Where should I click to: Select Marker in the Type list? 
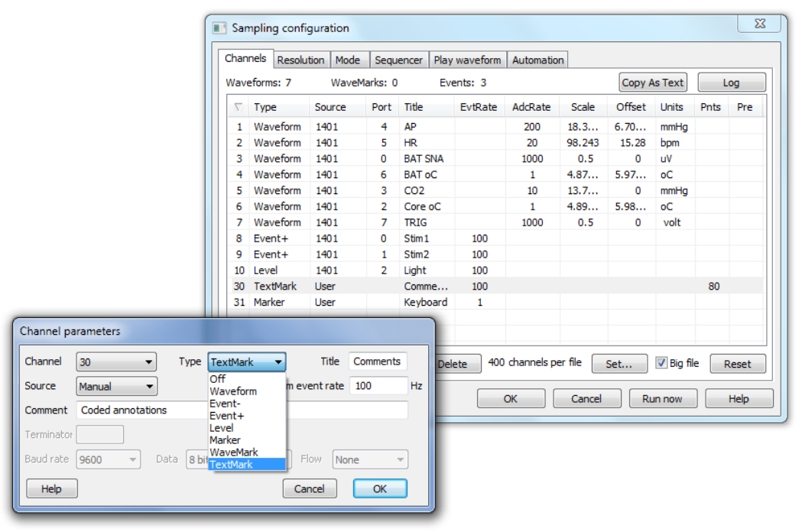tap(246, 440)
